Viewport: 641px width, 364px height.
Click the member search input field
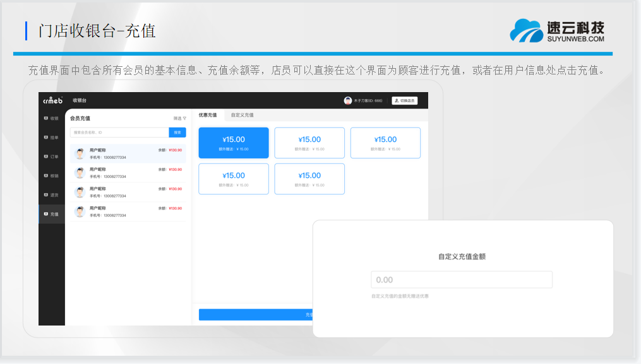coord(119,132)
